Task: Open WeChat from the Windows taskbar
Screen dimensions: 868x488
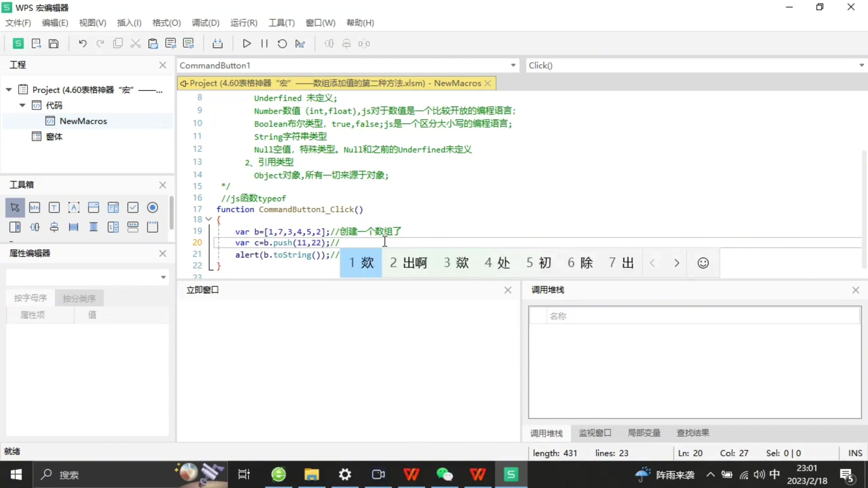Action: [444, 474]
